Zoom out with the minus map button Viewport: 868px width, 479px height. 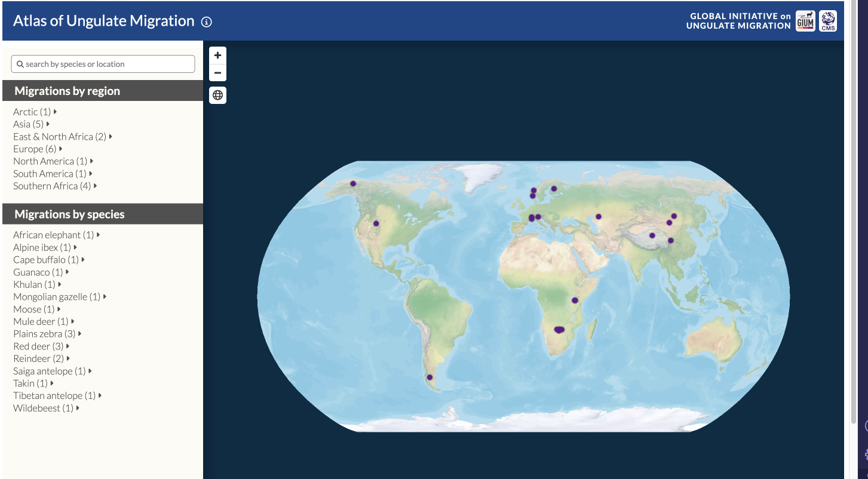[217, 73]
